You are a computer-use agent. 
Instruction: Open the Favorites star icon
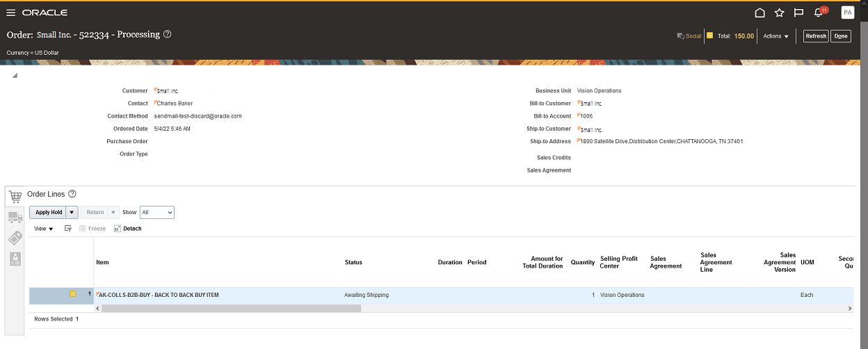[x=780, y=13]
